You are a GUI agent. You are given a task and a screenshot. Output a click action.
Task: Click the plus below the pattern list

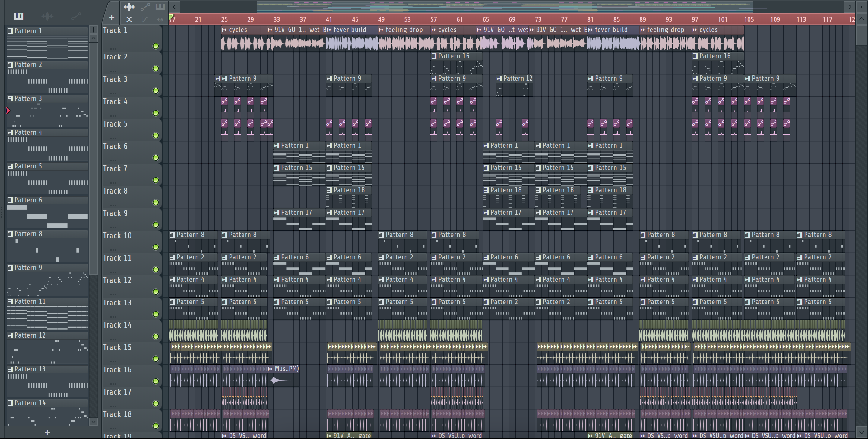coord(47,433)
